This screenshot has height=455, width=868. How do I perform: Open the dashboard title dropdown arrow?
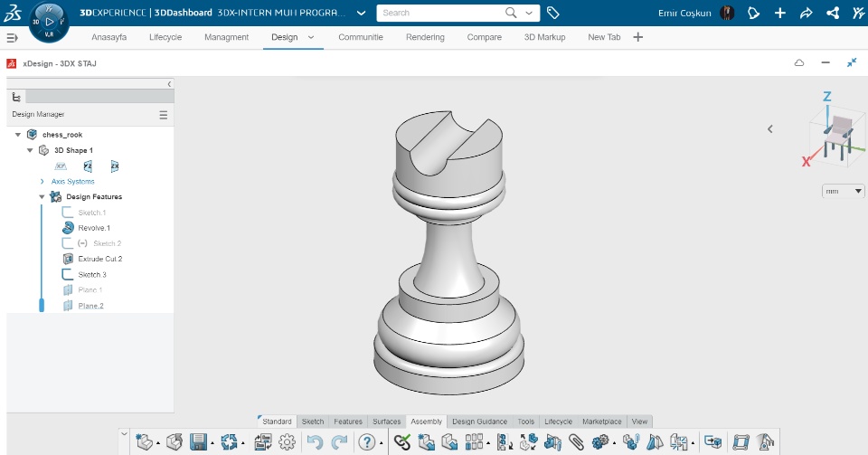361,13
